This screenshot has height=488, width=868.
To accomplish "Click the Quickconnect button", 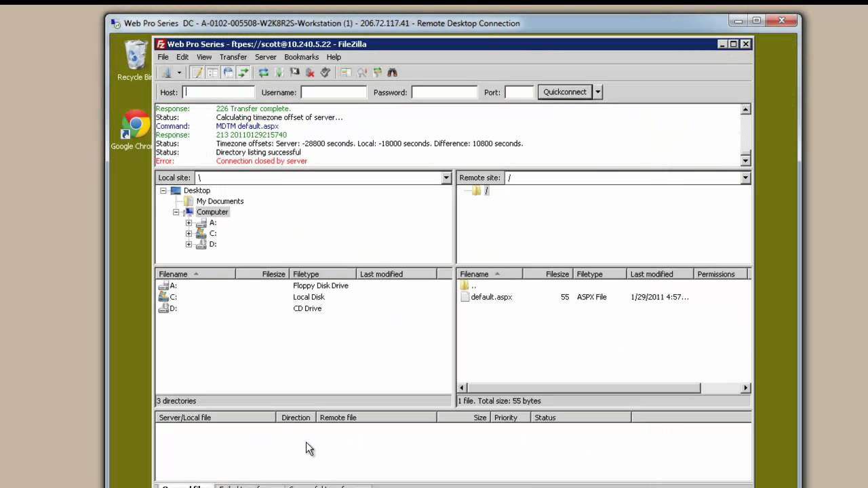I will pyautogui.click(x=565, y=92).
